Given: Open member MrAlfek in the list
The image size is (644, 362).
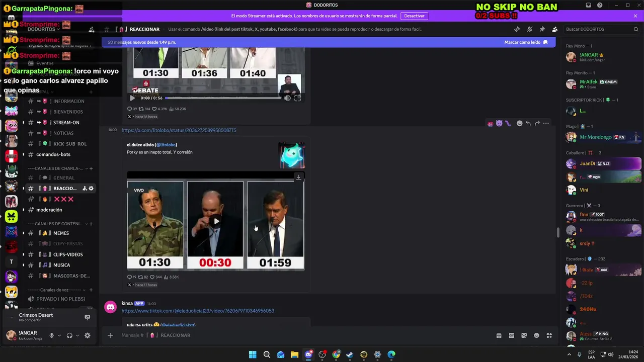Looking at the screenshot, I should (x=603, y=84).
